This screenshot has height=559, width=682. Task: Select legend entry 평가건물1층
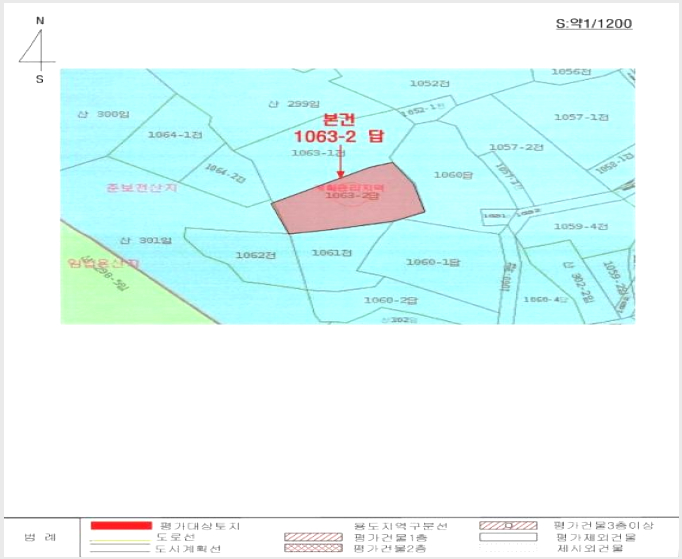pos(391,538)
